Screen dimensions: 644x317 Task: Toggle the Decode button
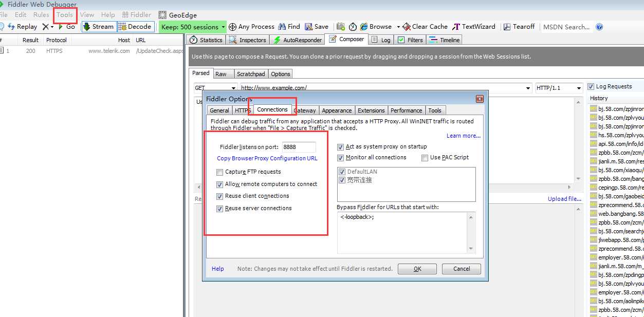[135, 27]
